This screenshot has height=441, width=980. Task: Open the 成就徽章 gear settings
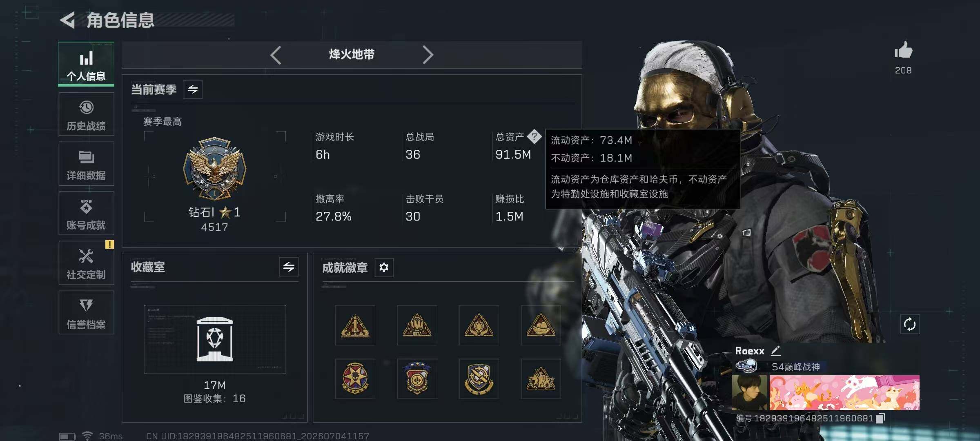click(x=384, y=267)
